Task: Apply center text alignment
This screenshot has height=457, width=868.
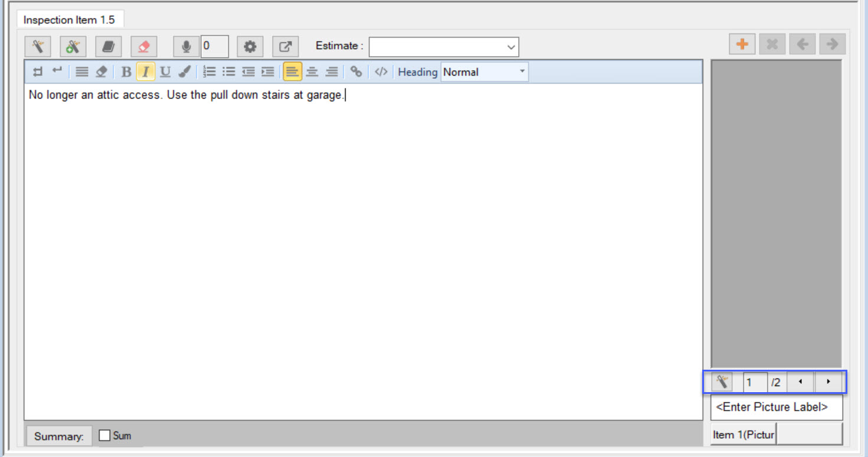Action: (312, 72)
